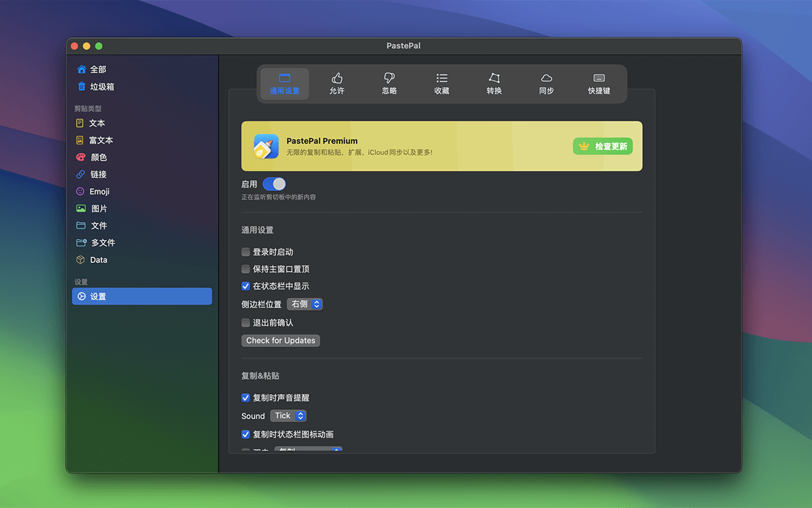
Task: Open the 收藏 collections tab
Action: coord(442,84)
